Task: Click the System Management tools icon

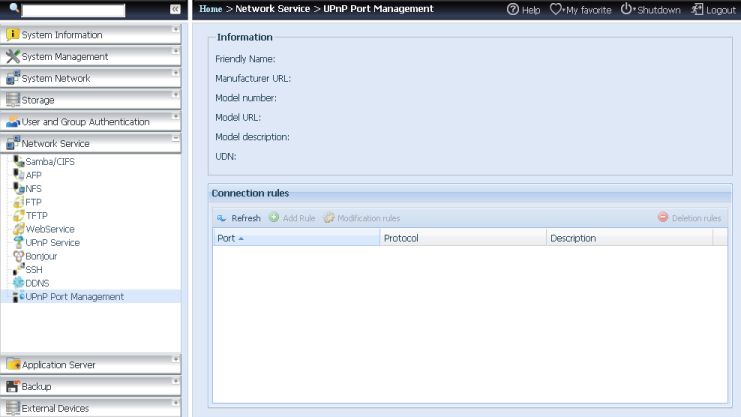Action: tap(12, 56)
